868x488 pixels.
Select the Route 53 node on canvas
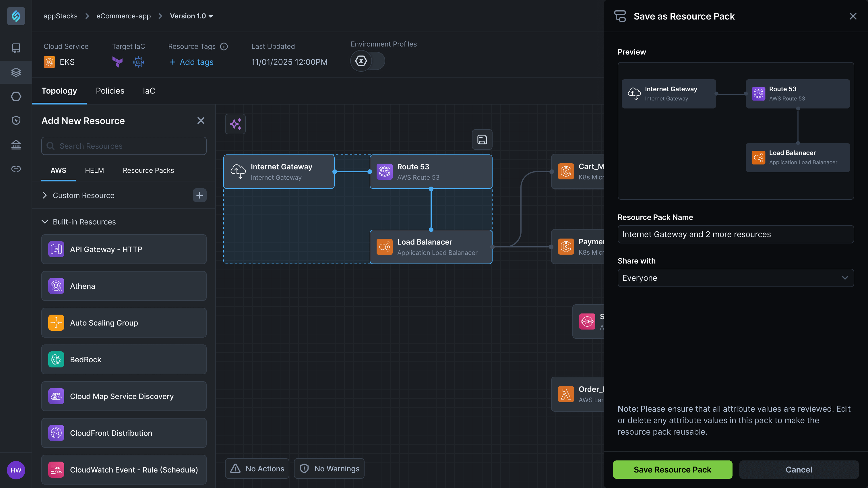tap(431, 172)
